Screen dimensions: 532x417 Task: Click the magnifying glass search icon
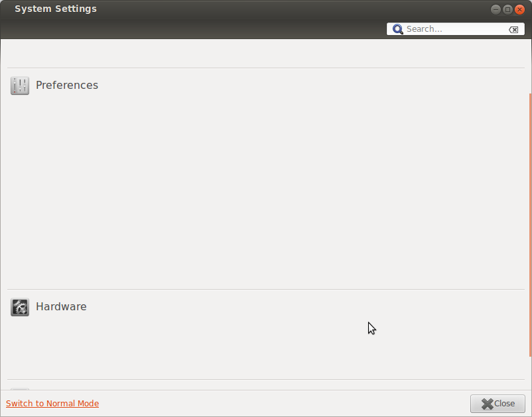[398, 29]
